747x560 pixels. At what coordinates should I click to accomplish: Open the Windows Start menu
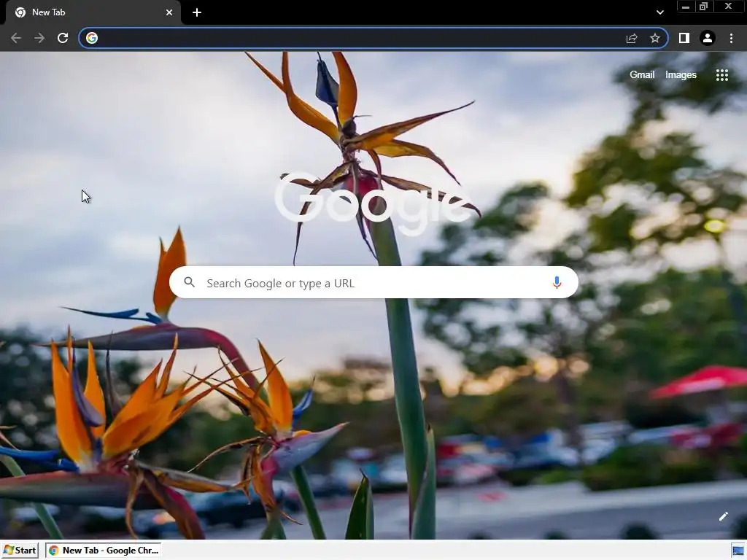(20, 551)
